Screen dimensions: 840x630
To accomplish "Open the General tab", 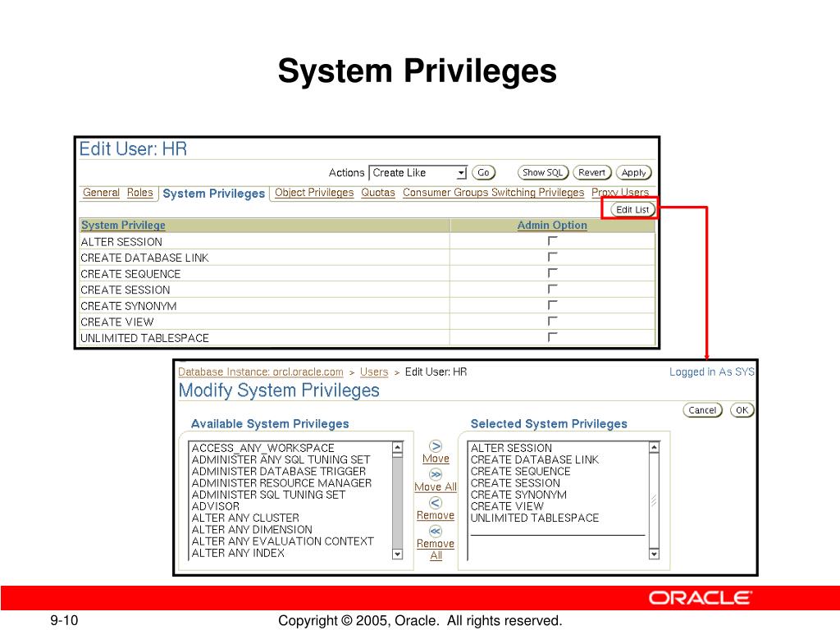I will pyautogui.click(x=101, y=192).
